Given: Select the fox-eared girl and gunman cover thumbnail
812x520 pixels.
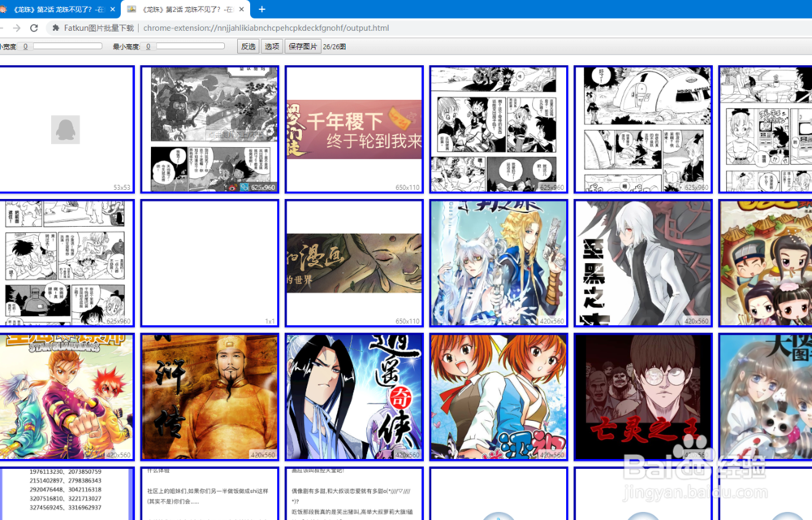Looking at the screenshot, I should tap(499, 263).
